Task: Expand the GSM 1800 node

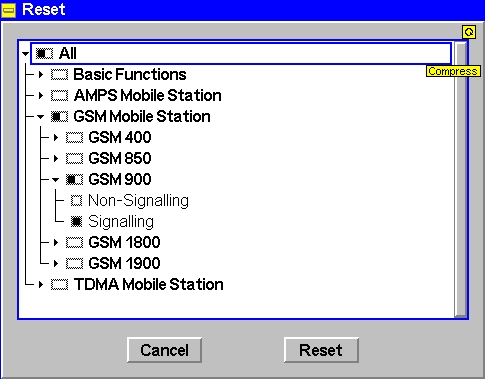Action: pyautogui.click(x=56, y=243)
